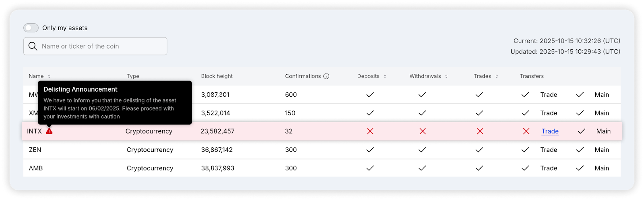
Task: Click the Confirmations info icon
Action: 326,76
